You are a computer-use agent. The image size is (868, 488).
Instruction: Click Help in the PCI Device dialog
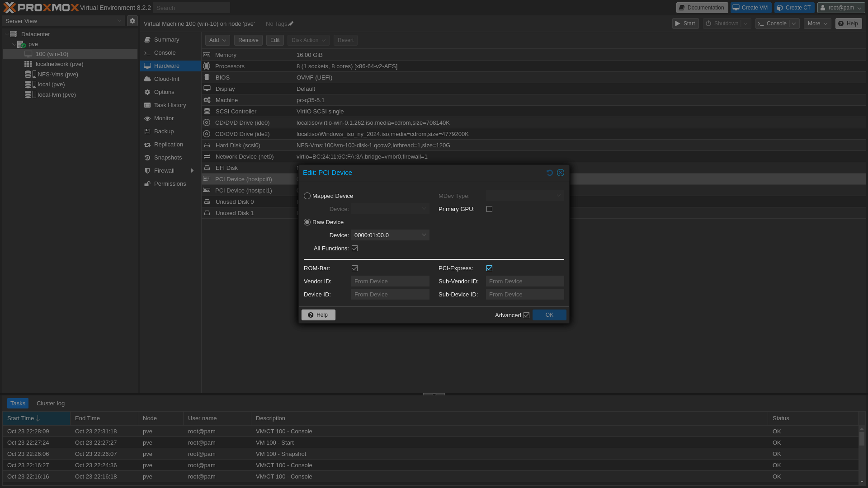[x=318, y=315]
